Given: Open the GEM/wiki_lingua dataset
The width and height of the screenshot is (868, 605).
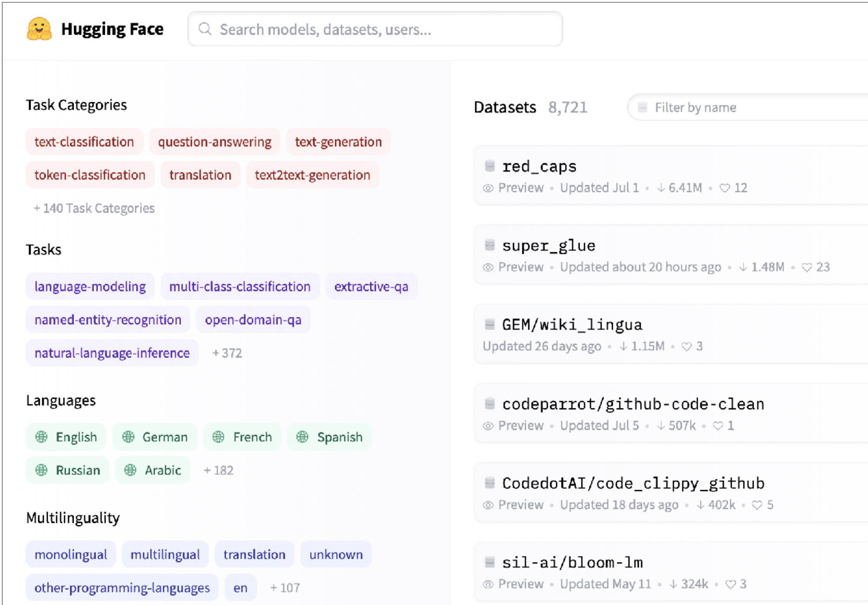Looking at the screenshot, I should (572, 325).
